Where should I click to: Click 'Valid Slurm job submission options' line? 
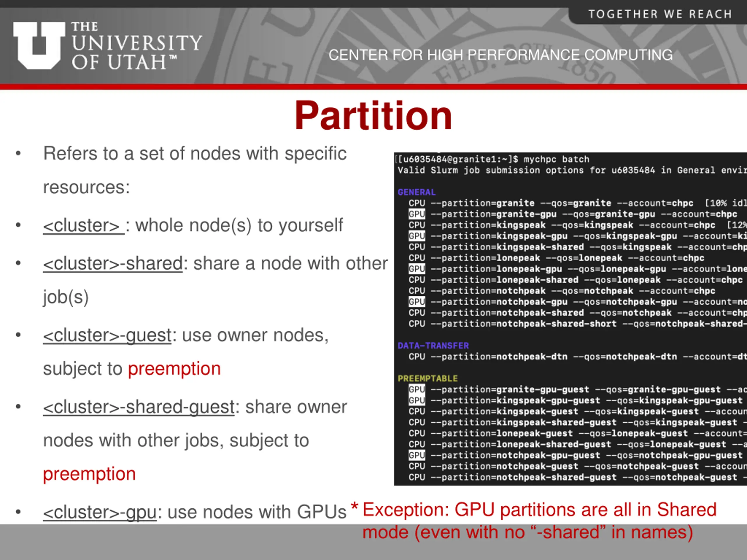572,170
